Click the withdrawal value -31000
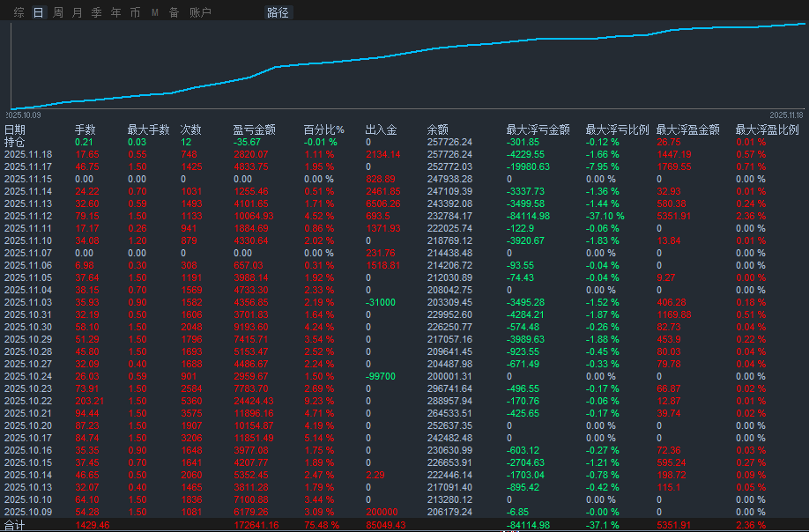 pyautogui.click(x=380, y=302)
